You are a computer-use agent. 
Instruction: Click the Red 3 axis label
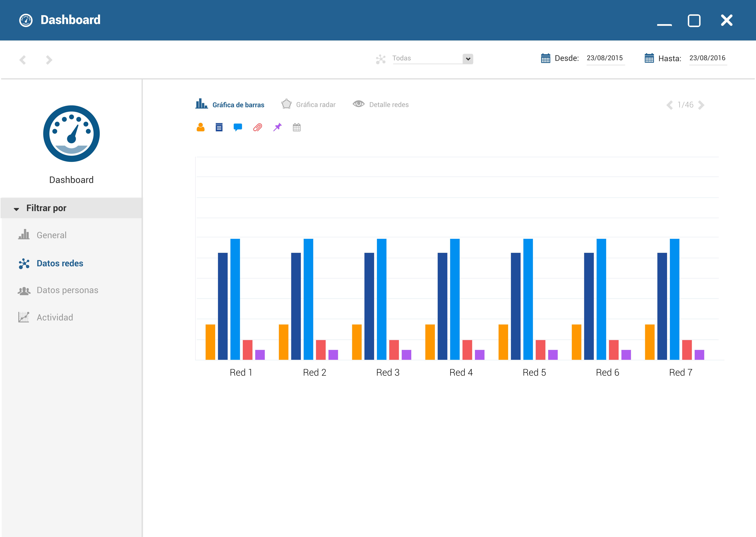point(388,373)
